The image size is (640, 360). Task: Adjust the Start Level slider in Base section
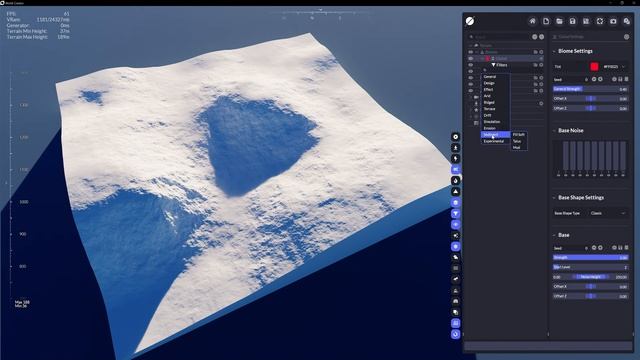click(x=590, y=267)
